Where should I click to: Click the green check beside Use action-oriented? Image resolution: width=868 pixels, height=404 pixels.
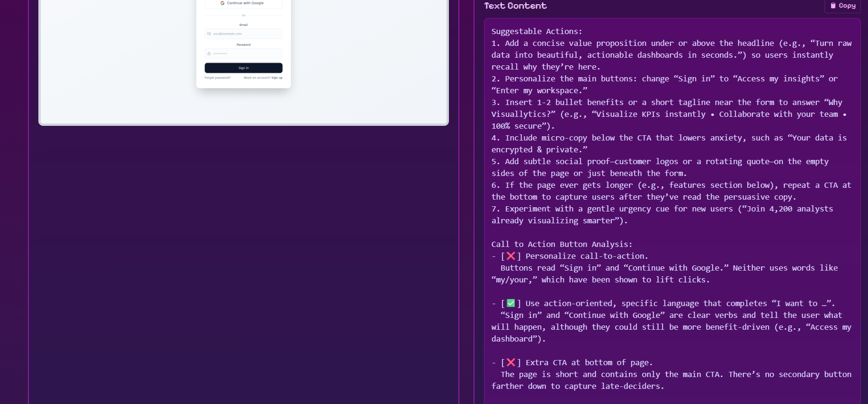(x=511, y=303)
